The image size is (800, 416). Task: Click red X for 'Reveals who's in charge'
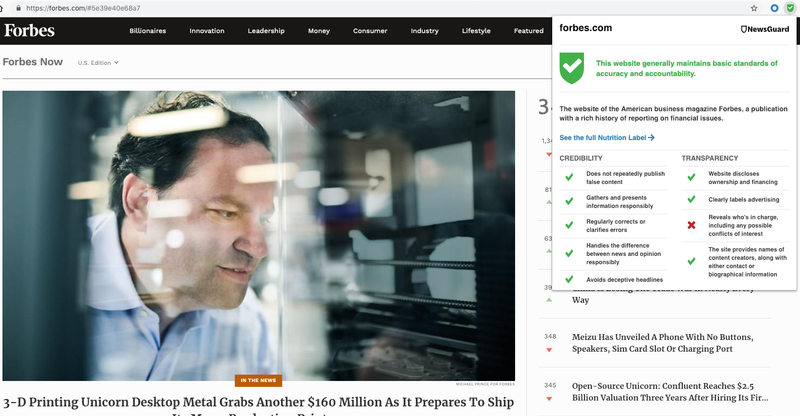(x=691, y=225)
